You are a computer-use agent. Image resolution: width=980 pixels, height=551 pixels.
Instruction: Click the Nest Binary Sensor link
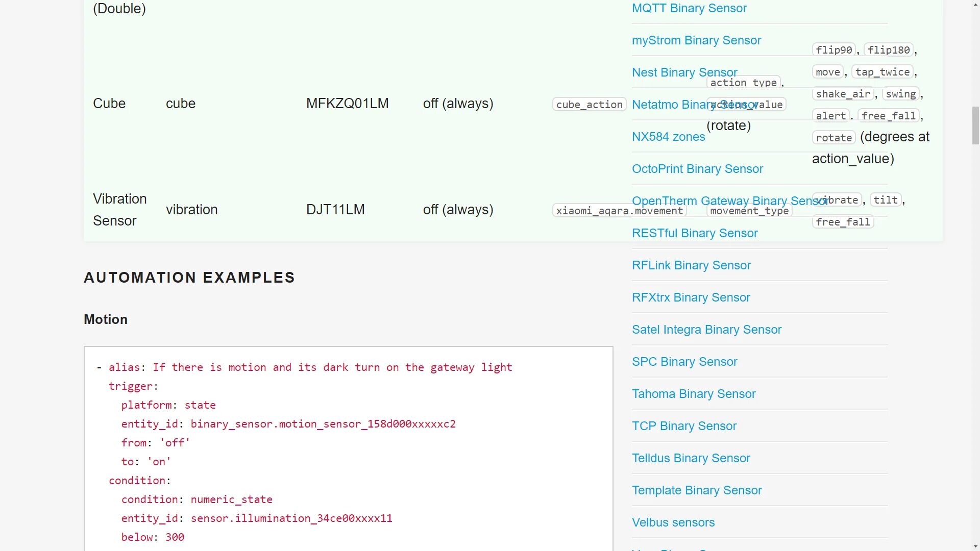click(x=669, y=72)
